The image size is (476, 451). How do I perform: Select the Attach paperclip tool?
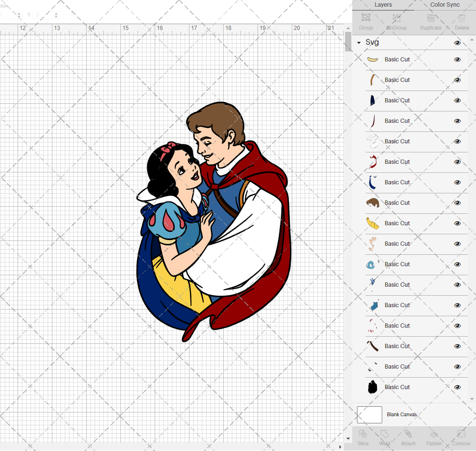408,434
